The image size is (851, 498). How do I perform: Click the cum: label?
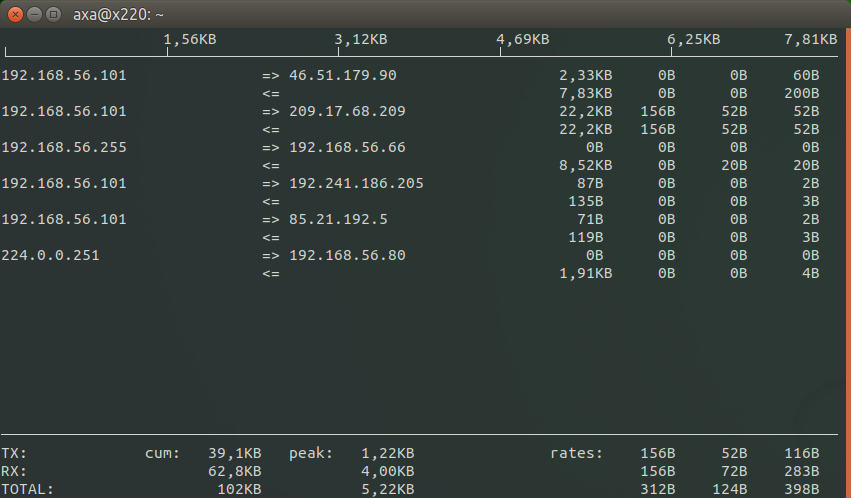[163, 454]
